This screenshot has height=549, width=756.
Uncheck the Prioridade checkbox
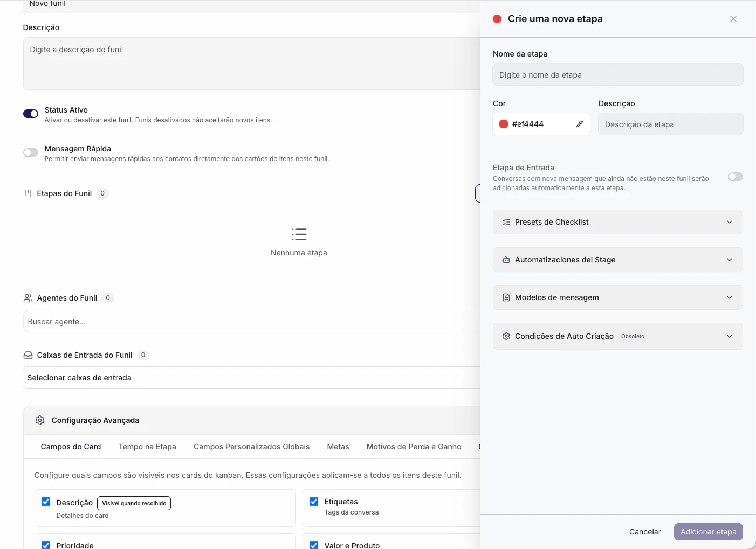point(46,545)
